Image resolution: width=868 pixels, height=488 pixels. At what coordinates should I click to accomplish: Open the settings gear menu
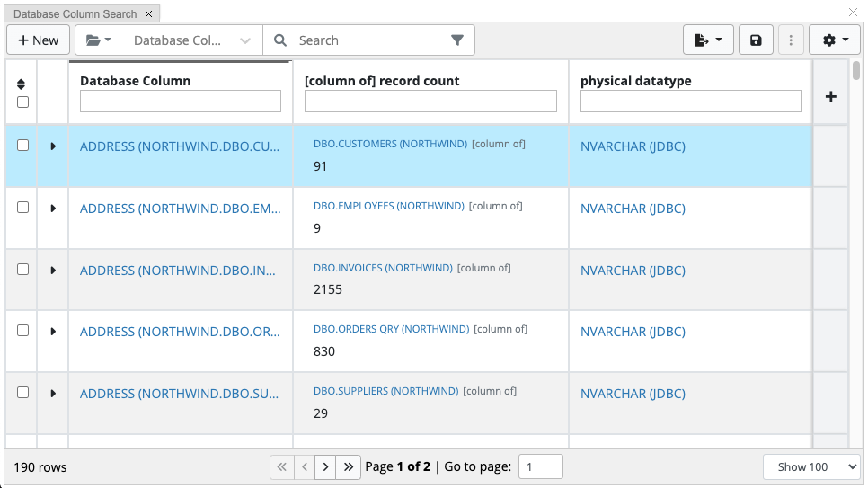pos(835,40)
